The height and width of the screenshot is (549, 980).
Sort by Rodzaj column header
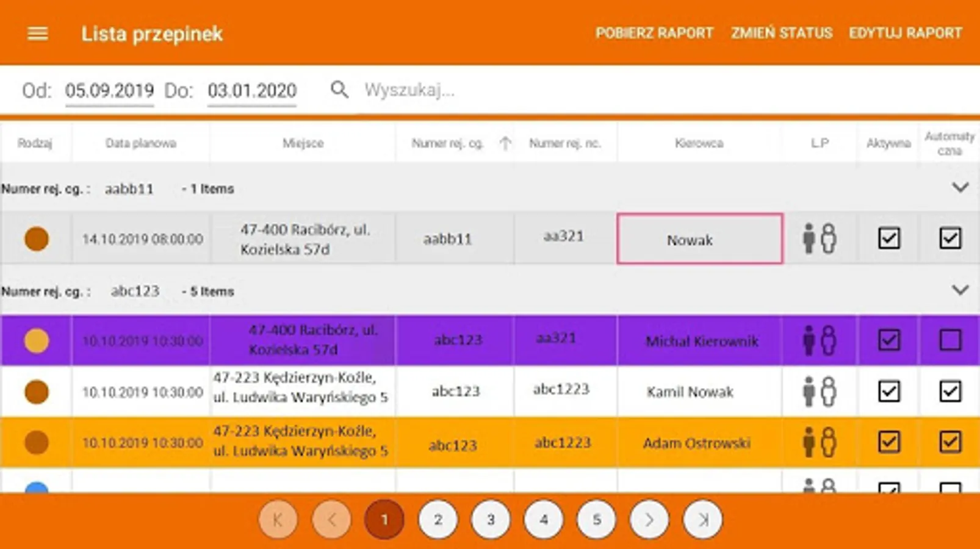35,143
